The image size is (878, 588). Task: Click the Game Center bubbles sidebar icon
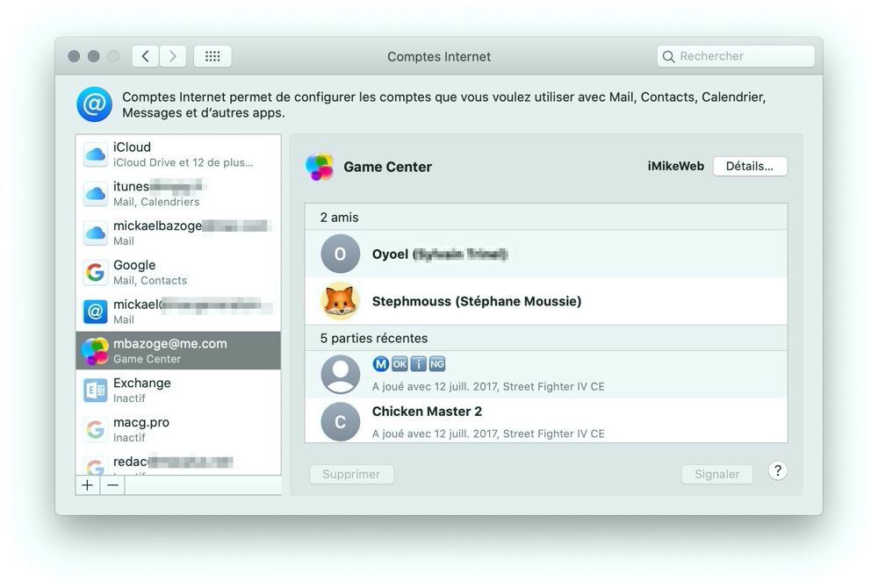click(x=95, y=351)
